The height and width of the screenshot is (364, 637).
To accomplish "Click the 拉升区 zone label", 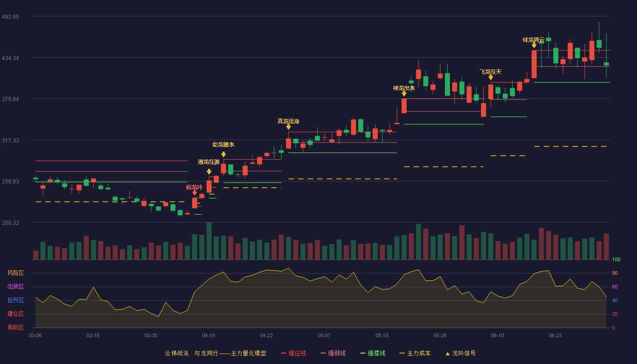I will click(x=16, y=300).
